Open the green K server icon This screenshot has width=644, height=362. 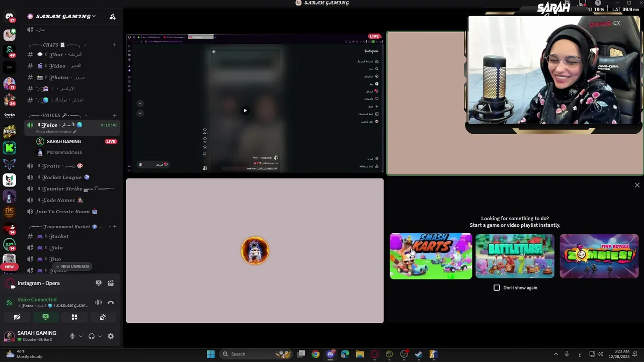click(x=10, y=148)
